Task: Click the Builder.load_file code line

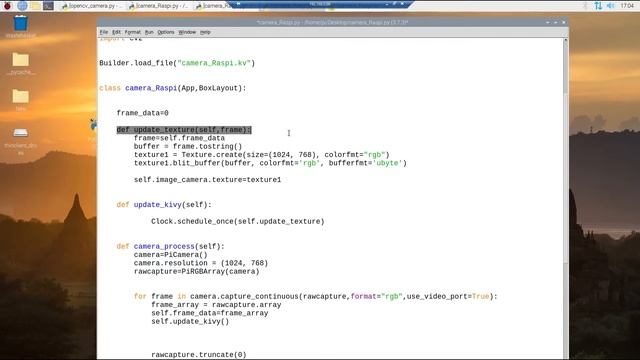Action: click(x=177, y=63)
